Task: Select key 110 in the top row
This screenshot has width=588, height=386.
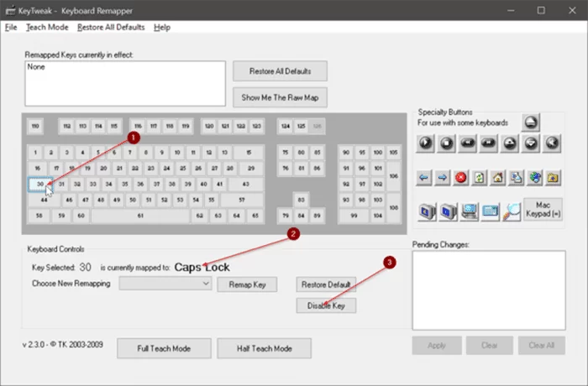Action: point(35,127)
